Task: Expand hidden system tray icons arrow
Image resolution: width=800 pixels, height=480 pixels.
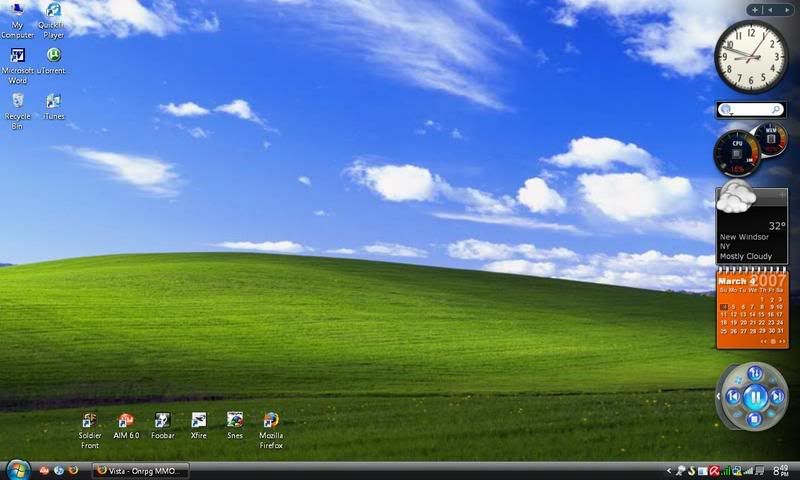Action: 669,470
